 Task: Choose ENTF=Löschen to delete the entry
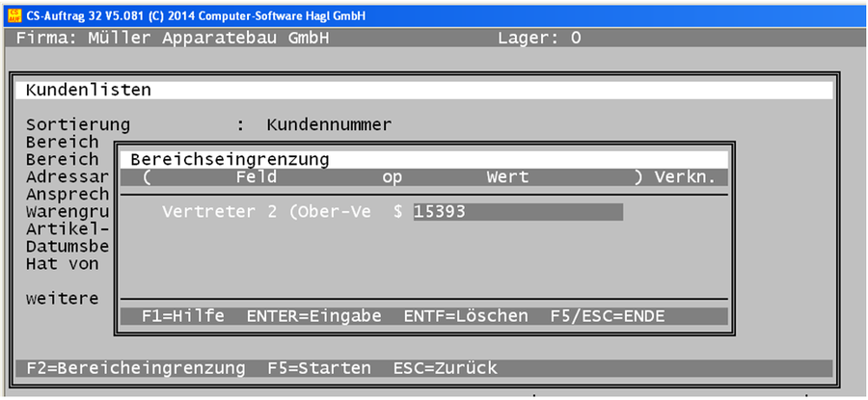coord(465,316)
